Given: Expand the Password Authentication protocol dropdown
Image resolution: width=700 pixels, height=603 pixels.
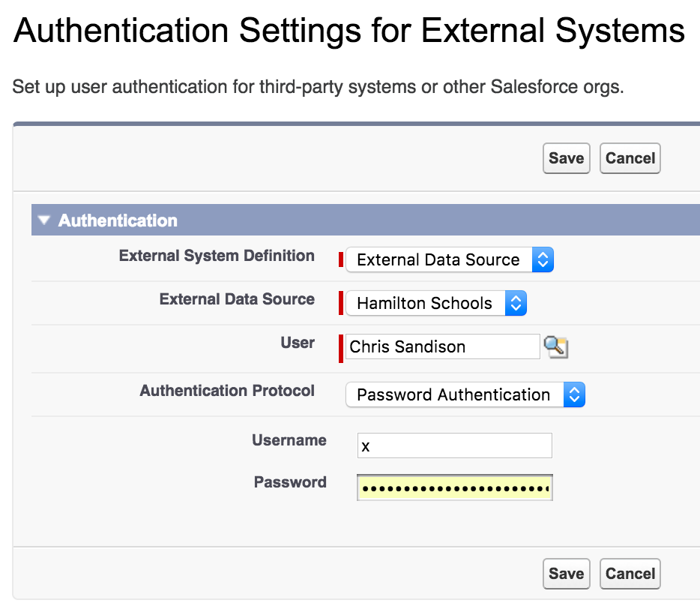Looking at the screenshot, I should click(465, 395).
